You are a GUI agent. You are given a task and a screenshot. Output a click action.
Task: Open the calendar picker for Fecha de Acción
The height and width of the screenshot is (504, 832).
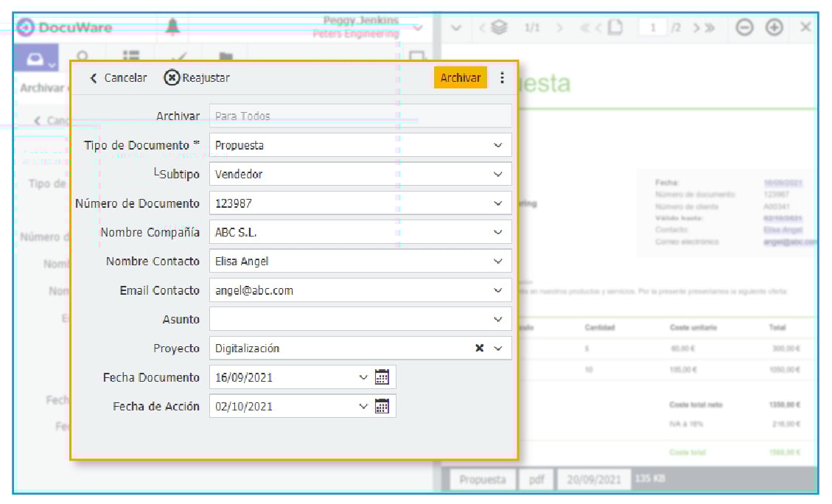[382, 406]
